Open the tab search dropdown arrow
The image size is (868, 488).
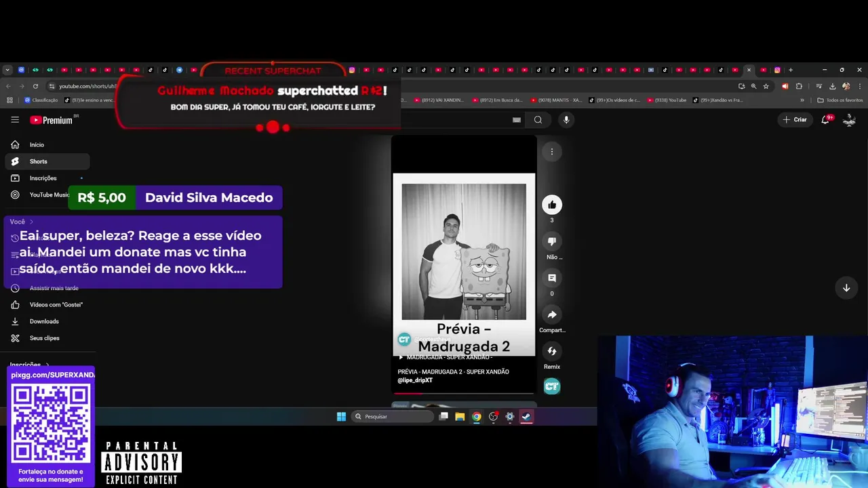point(7,70)
